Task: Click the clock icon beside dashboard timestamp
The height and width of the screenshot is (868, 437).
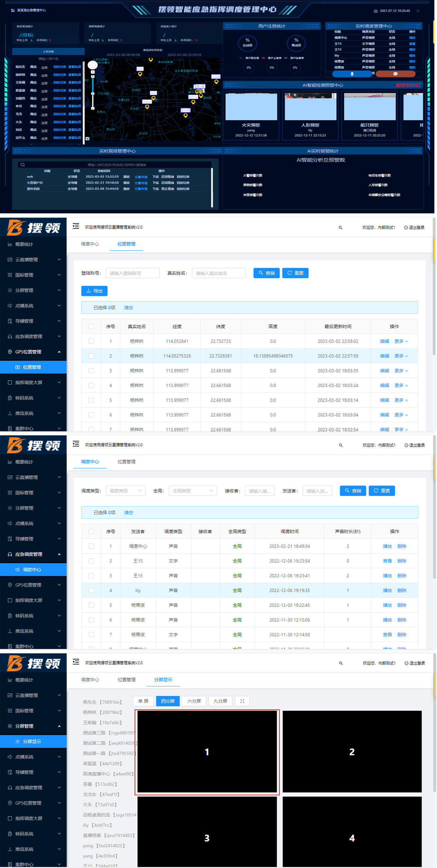Action: 376,11
